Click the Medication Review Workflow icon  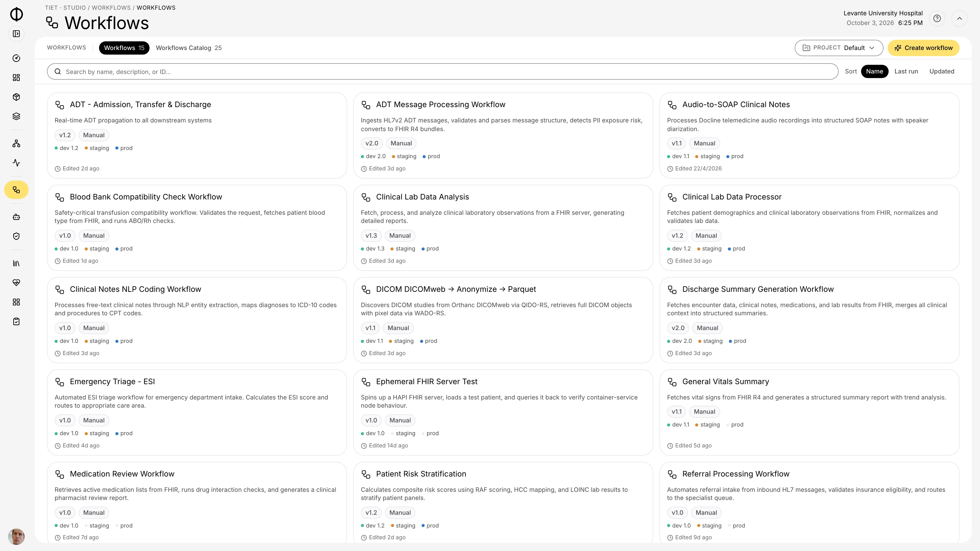(60, 474)
